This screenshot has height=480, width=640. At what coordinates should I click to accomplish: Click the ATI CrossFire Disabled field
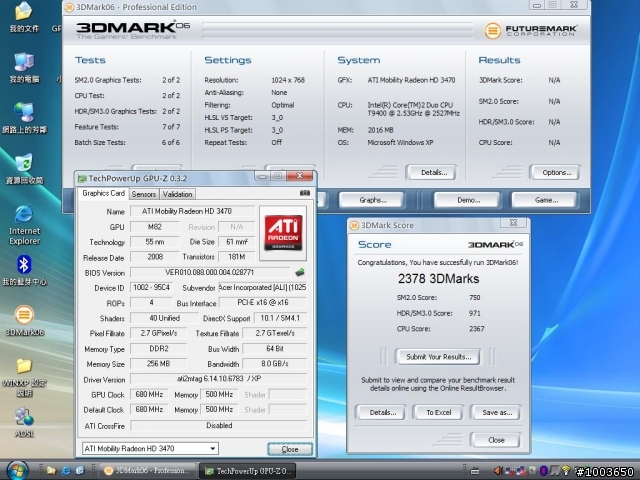(218, 425)
